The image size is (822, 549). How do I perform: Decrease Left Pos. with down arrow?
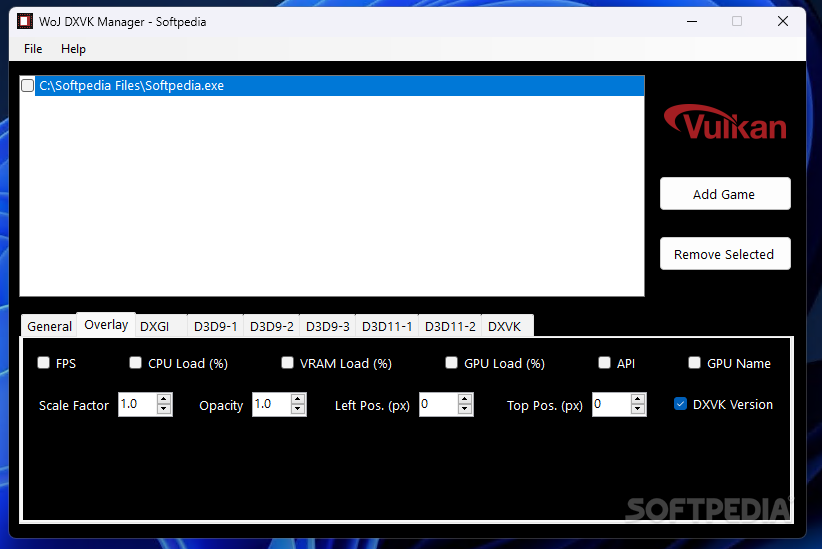pos(465,410)
